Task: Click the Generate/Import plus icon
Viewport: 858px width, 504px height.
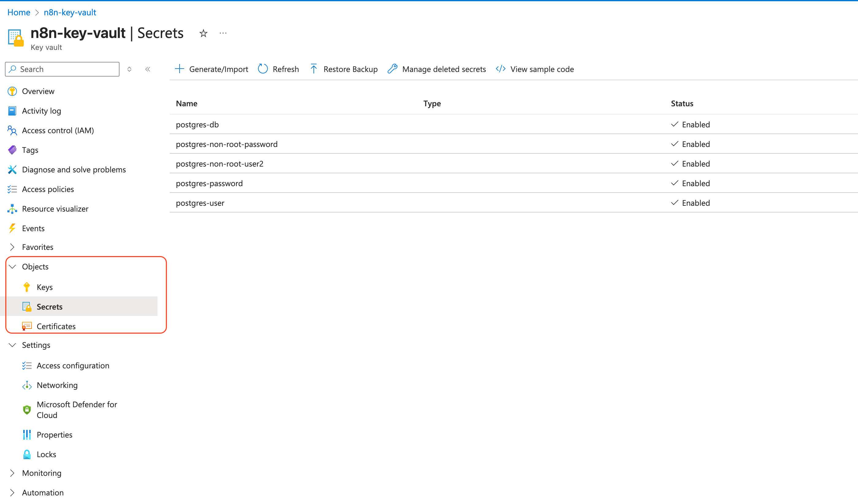Action: click(x=180, y=69)
